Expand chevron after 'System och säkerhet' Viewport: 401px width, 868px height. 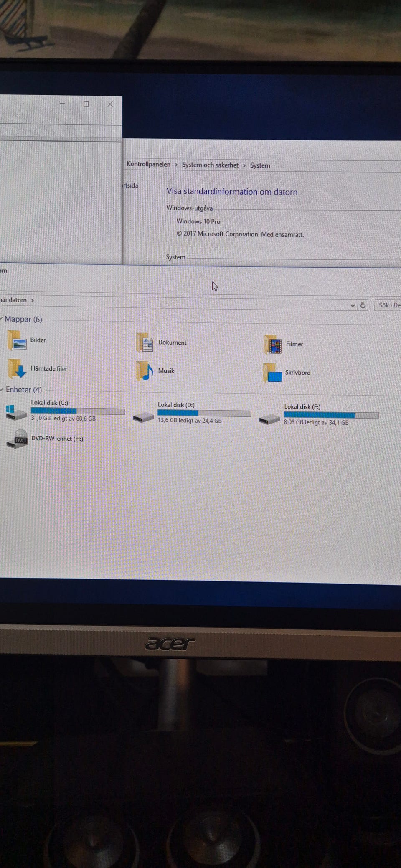(x=244, y=165)
